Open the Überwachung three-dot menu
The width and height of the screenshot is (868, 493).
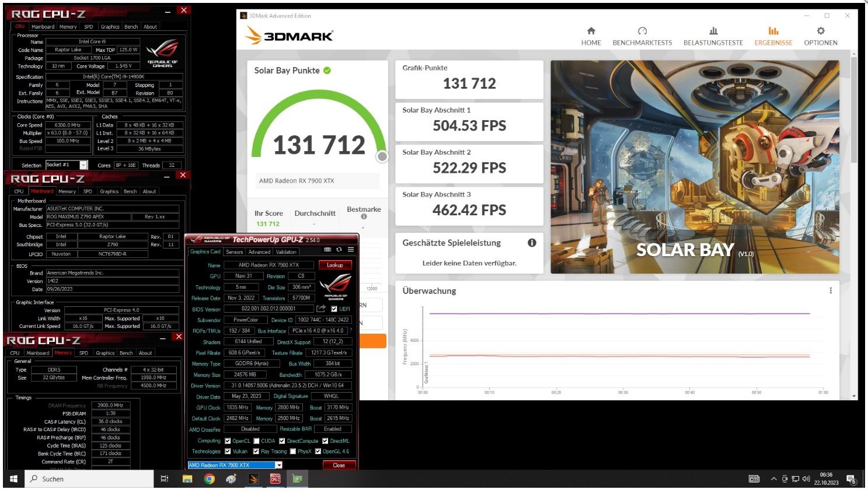point(831,291)
